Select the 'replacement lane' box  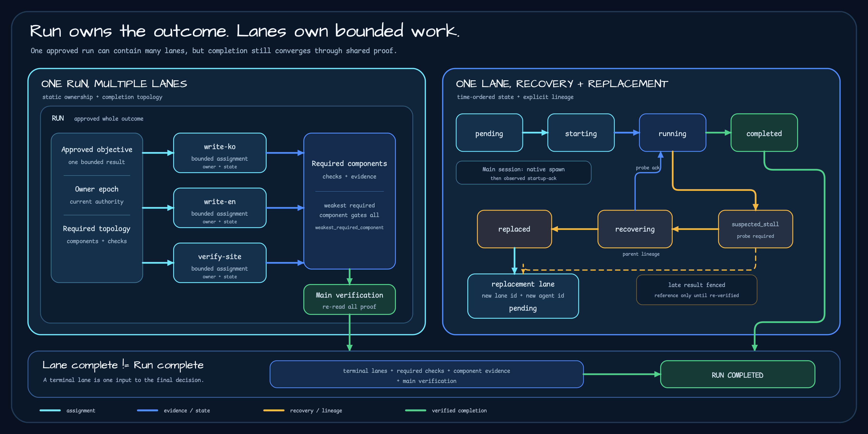point(523,296)
